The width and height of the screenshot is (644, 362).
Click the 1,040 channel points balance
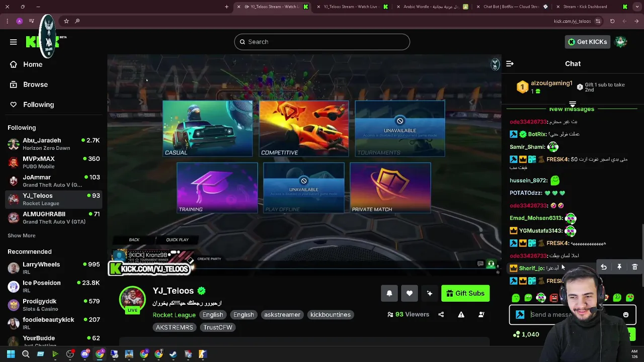[x=526, y=334]
